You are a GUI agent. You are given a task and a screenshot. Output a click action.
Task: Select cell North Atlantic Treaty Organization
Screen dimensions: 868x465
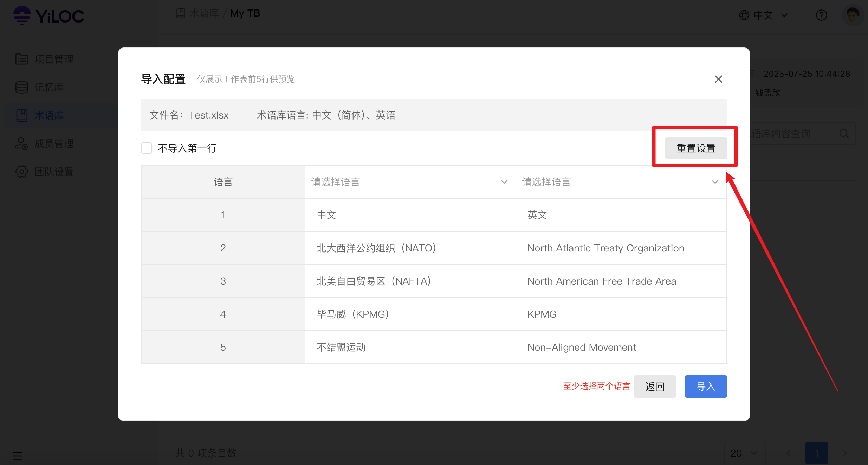click(x=621, y=248)
